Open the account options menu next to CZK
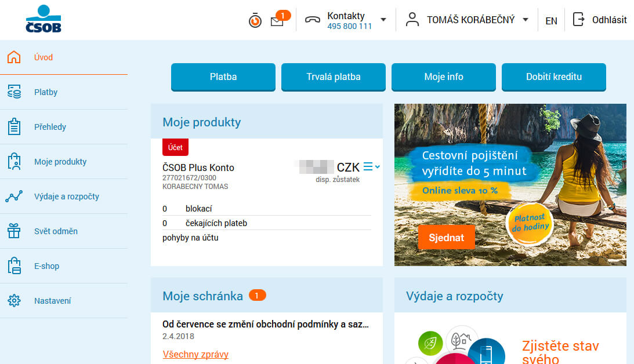Image resolution: width=634 pixels, height=364 pixels. pos(371,167)
